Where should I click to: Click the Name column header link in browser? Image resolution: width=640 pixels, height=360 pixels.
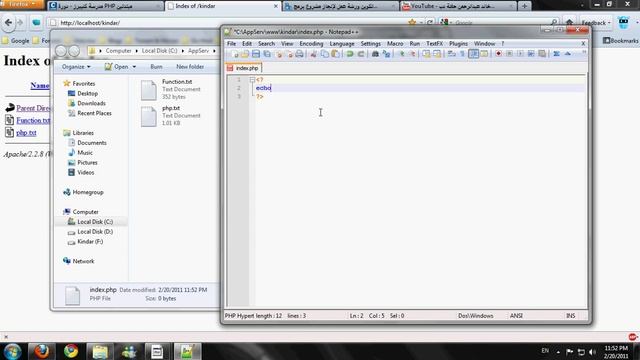click(x=40, y=85)
